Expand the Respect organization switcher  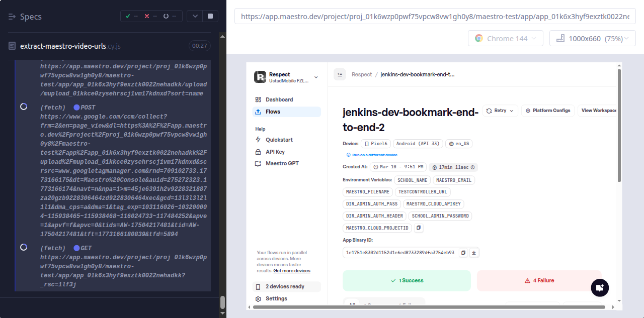point(316,77)
